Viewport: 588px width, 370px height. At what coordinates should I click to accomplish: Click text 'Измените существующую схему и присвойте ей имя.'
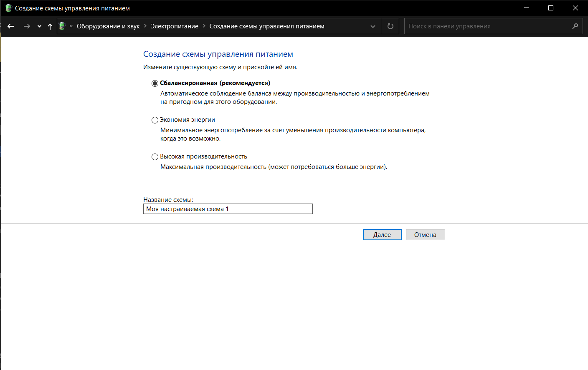click(x=220, y=67)
